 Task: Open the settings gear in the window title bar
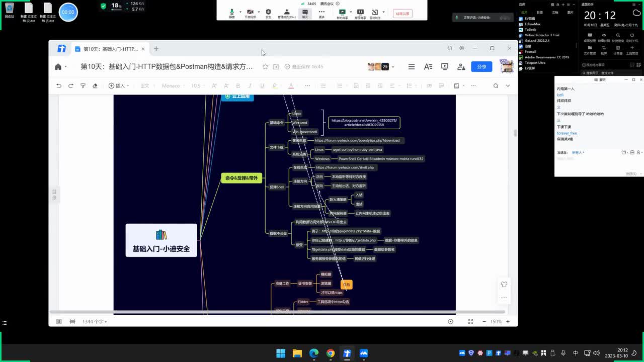coord(462,48)
